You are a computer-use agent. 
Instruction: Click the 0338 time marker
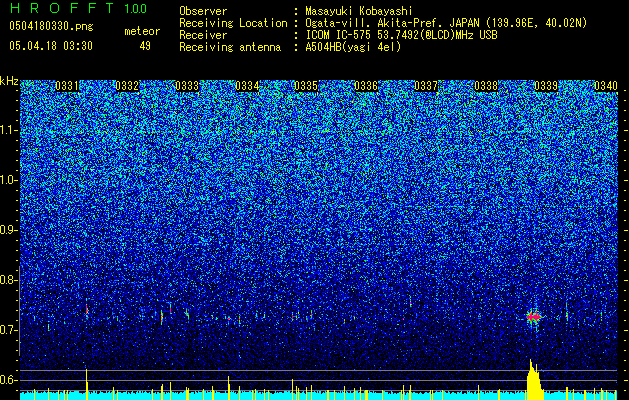[x=486, y=86]
